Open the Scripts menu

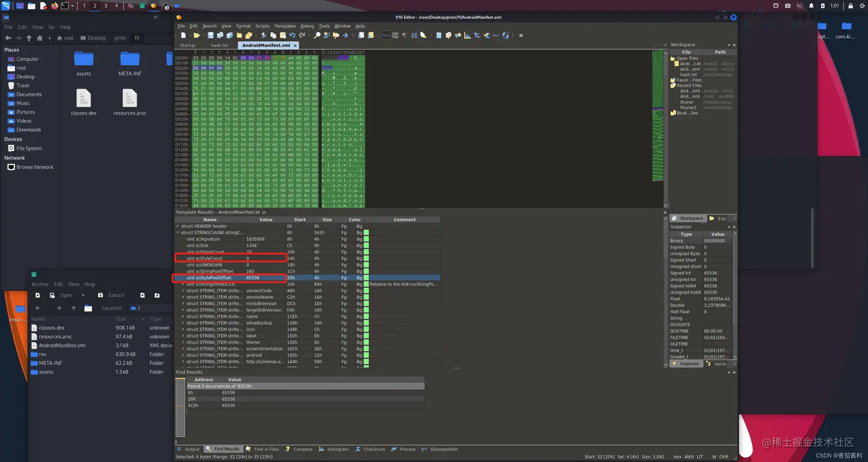262,26
